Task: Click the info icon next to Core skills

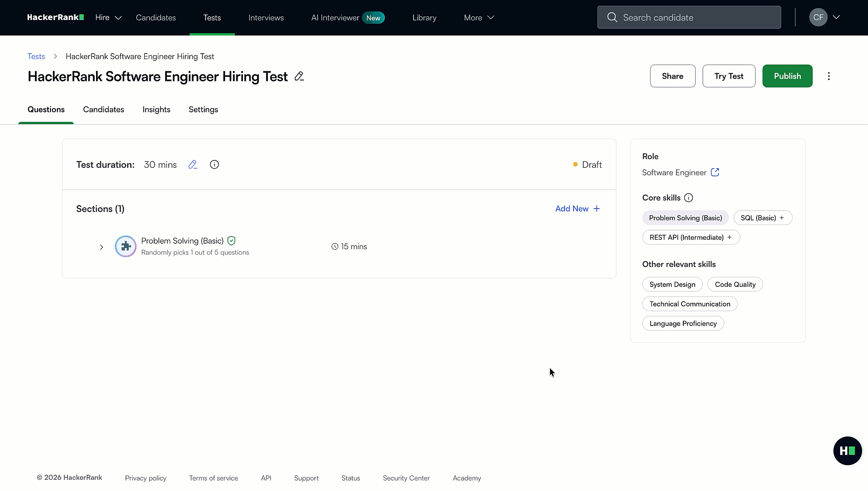Action: (x=688, y=198)
